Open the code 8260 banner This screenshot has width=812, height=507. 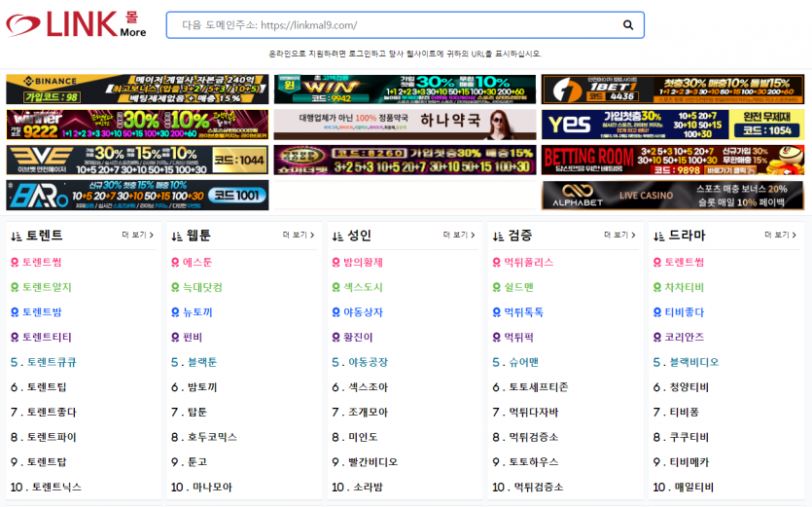coord(405,160)
